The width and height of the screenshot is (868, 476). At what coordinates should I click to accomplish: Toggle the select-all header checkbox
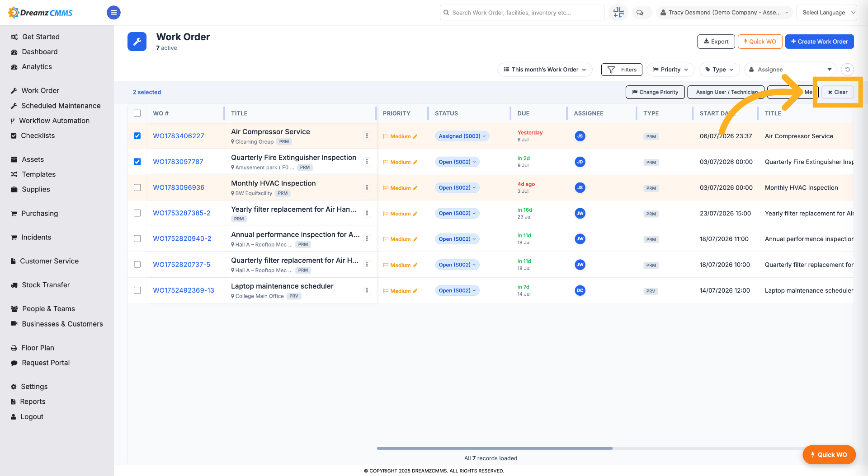coord(137,113)
